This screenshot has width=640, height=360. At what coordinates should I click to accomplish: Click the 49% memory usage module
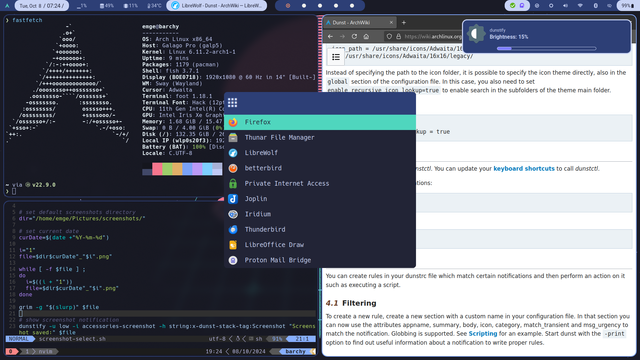[107, 6]
